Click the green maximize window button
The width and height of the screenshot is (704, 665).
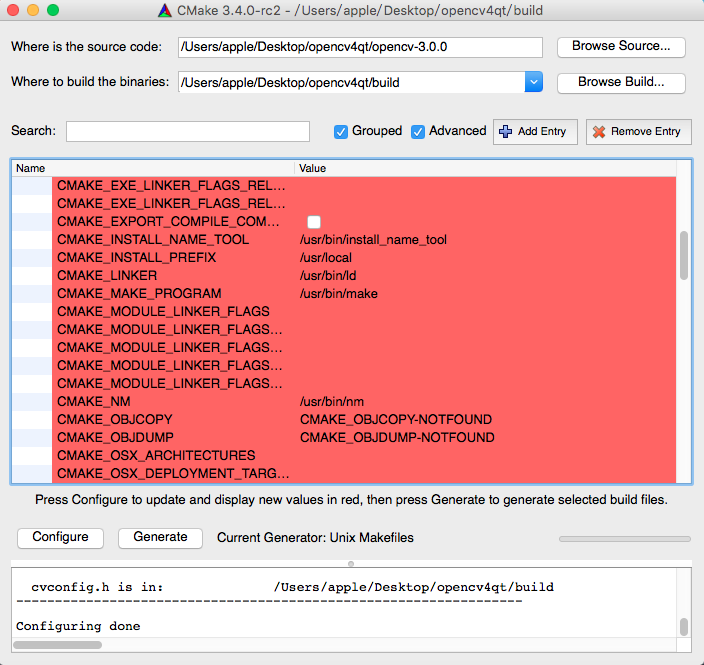(53, 10)
